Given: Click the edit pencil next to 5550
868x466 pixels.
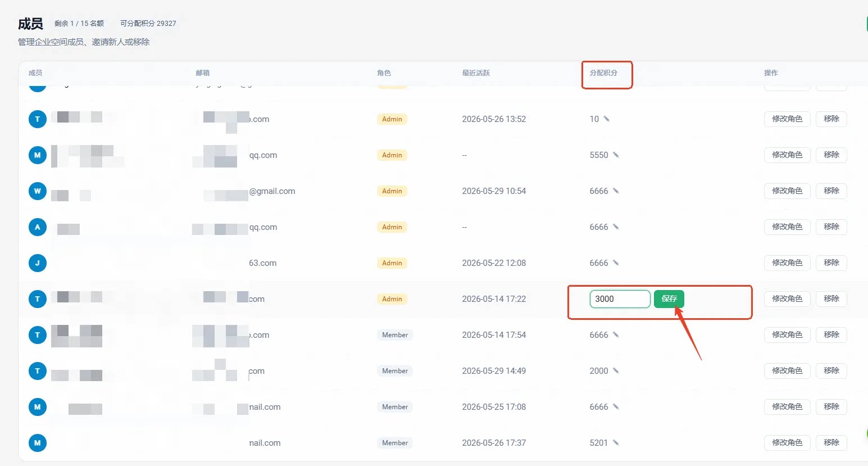Looking at the screenshot, I should point(616,155).
